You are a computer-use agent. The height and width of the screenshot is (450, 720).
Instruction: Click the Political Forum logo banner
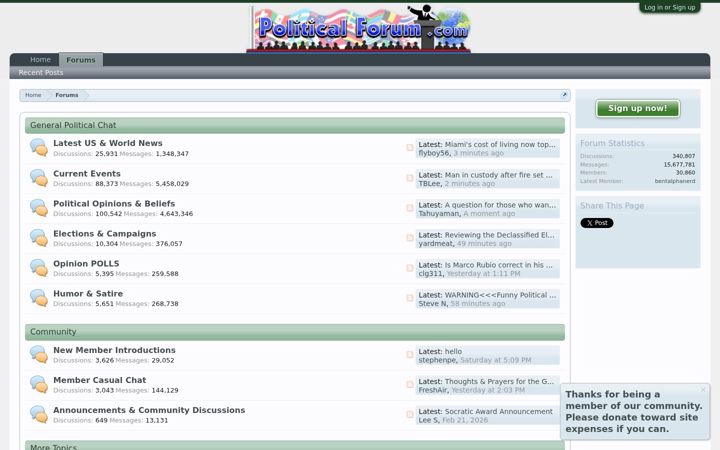359,28
